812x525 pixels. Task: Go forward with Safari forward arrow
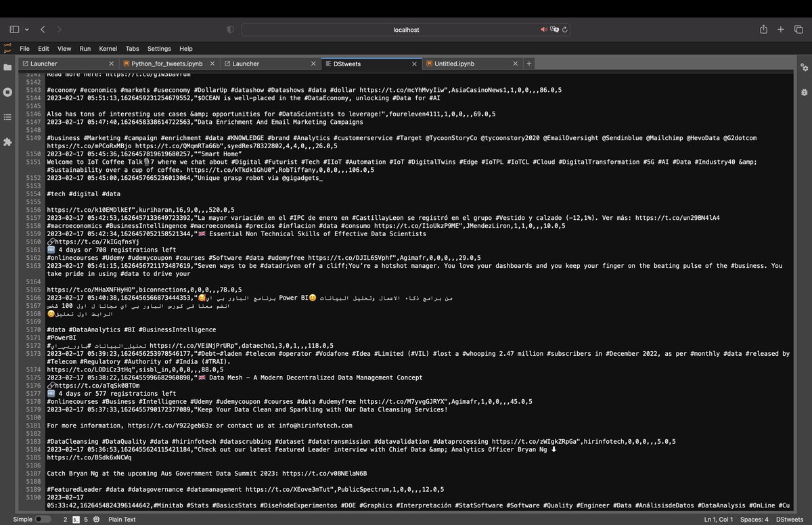coord(60,30)
